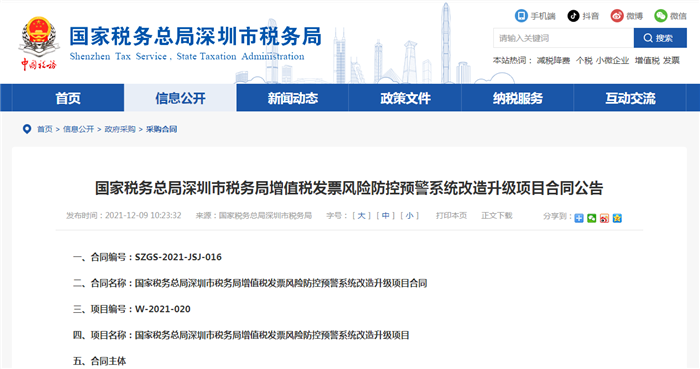Open the 纳税服务 navigation tab
Viewport: 700px width, 369px height.
[517, 98]
